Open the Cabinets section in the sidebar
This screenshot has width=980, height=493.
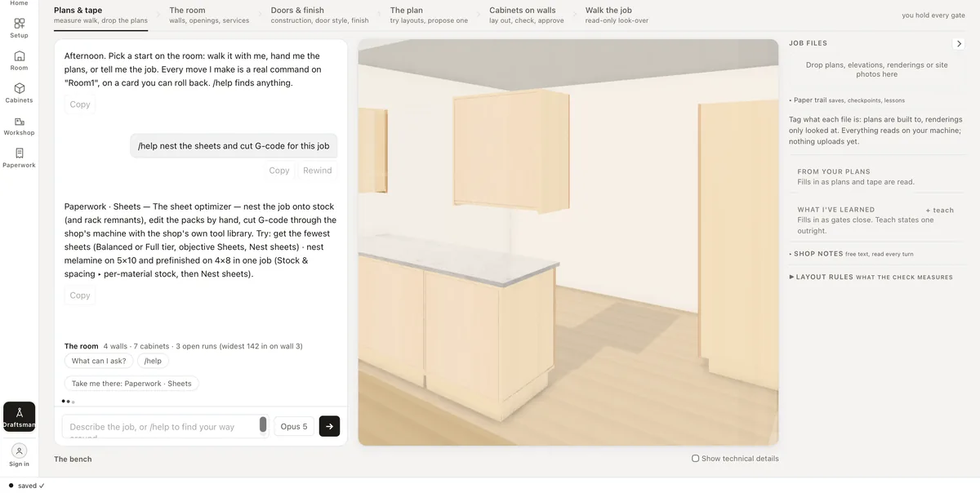[19, 93]
